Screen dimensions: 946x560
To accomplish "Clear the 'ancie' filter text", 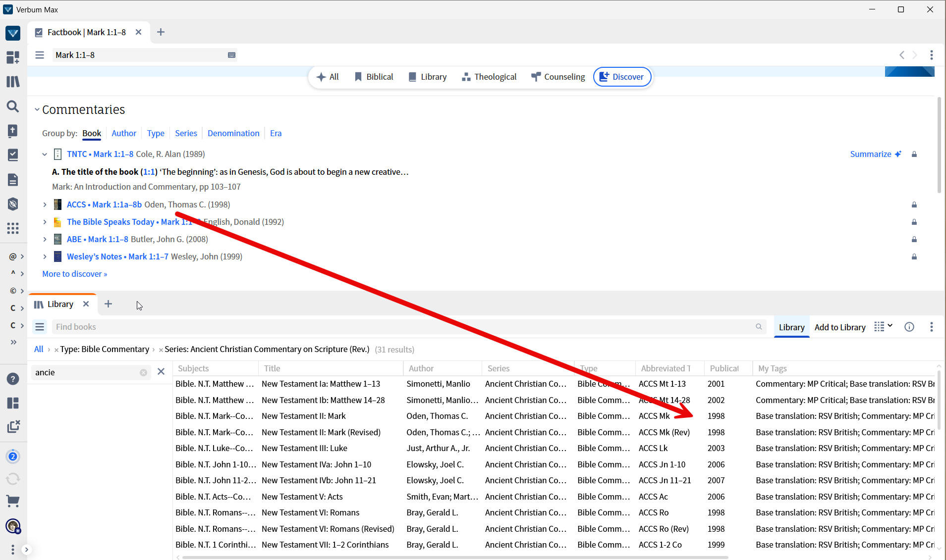I will coord(143,372).
